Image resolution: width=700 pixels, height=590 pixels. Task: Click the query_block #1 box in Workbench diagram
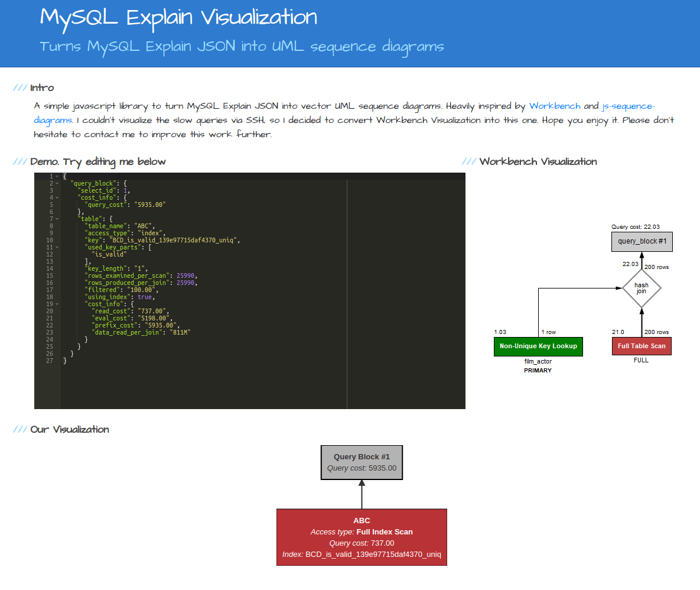click(642, 242)
